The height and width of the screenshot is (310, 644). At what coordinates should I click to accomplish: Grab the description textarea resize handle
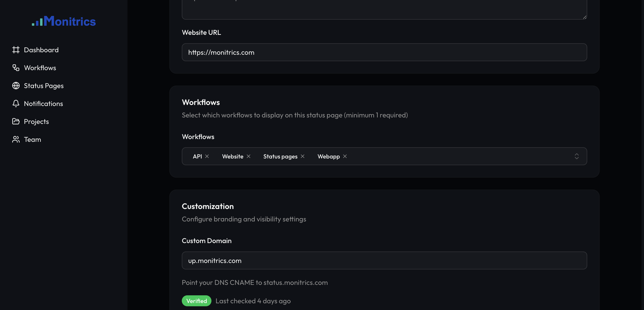[x=584, y=17]
